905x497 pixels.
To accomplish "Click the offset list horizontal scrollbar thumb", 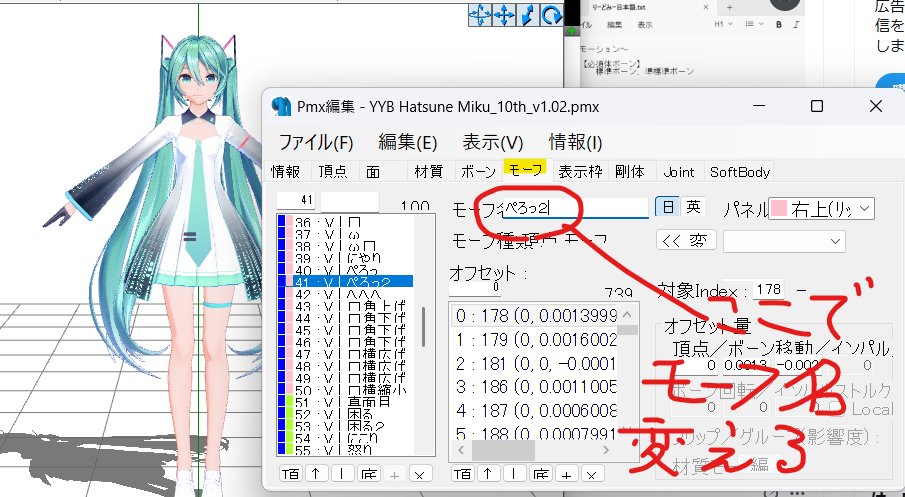I will 503,450.
